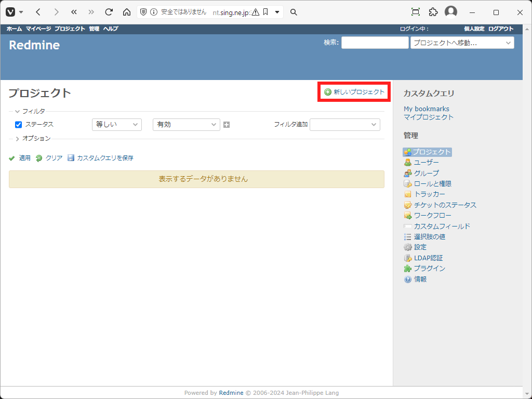Open マイページ in the top menu
This screenshot has height=399, width=532.
38,29
